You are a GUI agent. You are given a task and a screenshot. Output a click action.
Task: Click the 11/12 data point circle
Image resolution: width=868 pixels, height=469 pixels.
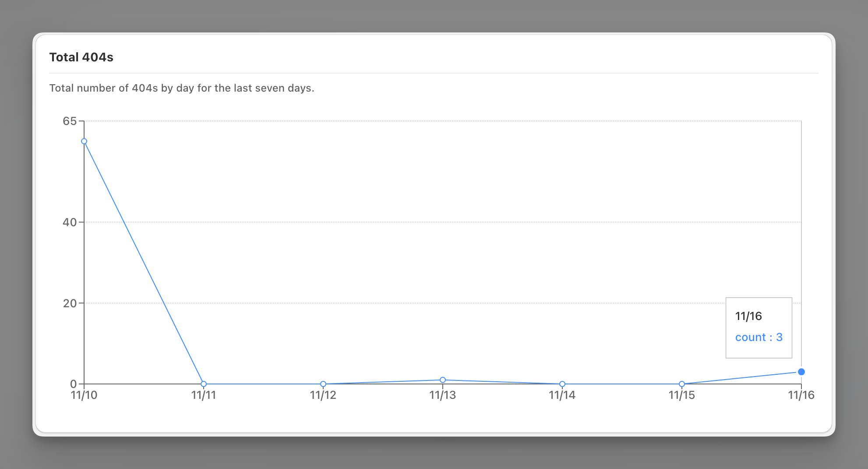(x=323, y=384)
